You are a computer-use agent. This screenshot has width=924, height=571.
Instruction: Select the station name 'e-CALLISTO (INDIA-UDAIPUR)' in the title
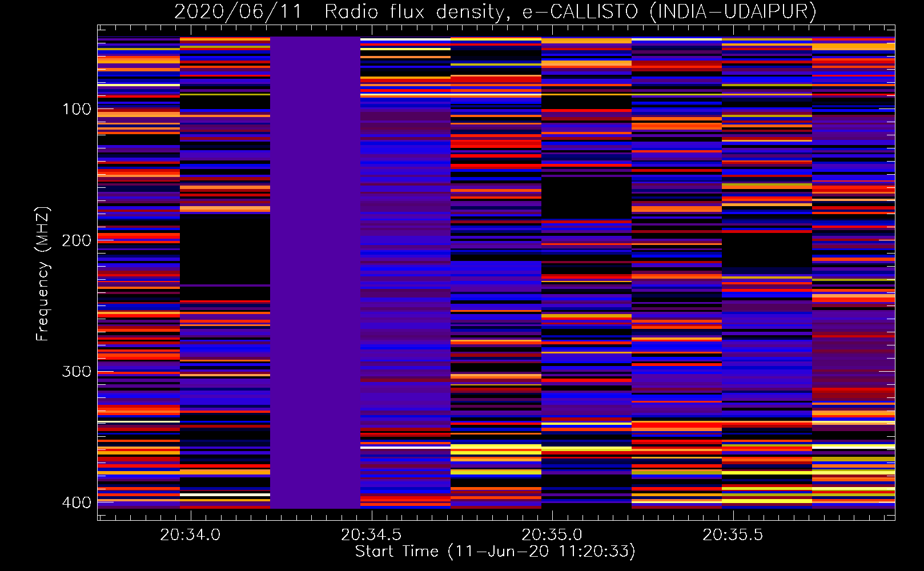[x=669, y=11]
